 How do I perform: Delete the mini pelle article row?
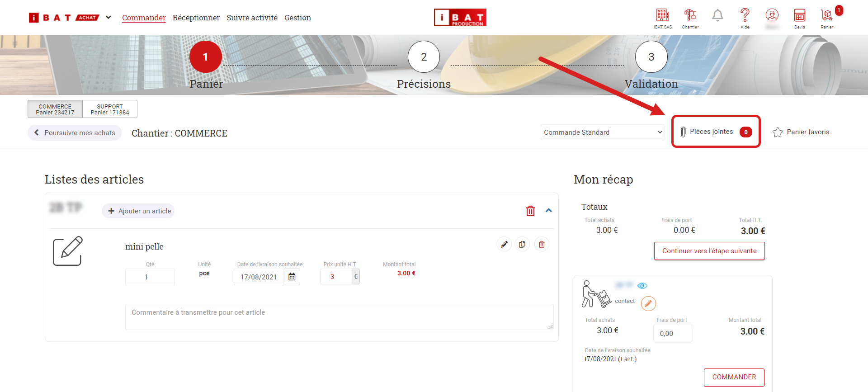pos(542,244)
